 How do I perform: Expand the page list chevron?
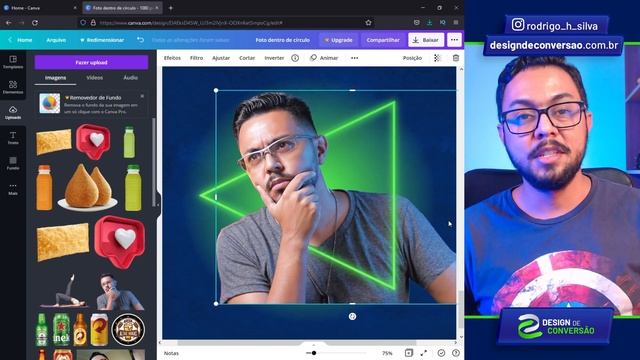pyautogui.click(x=313, y=345)
